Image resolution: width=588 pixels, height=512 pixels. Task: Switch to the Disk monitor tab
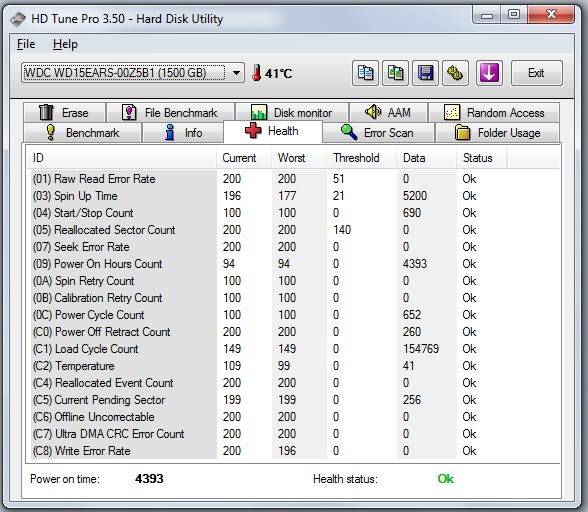tap(292, 113)
